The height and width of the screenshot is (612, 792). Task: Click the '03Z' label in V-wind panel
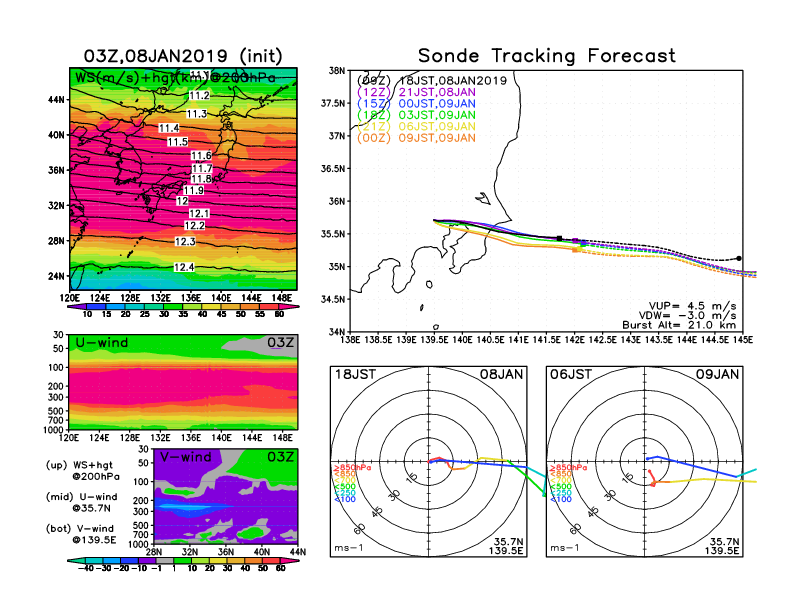click(x=281, y=457)
